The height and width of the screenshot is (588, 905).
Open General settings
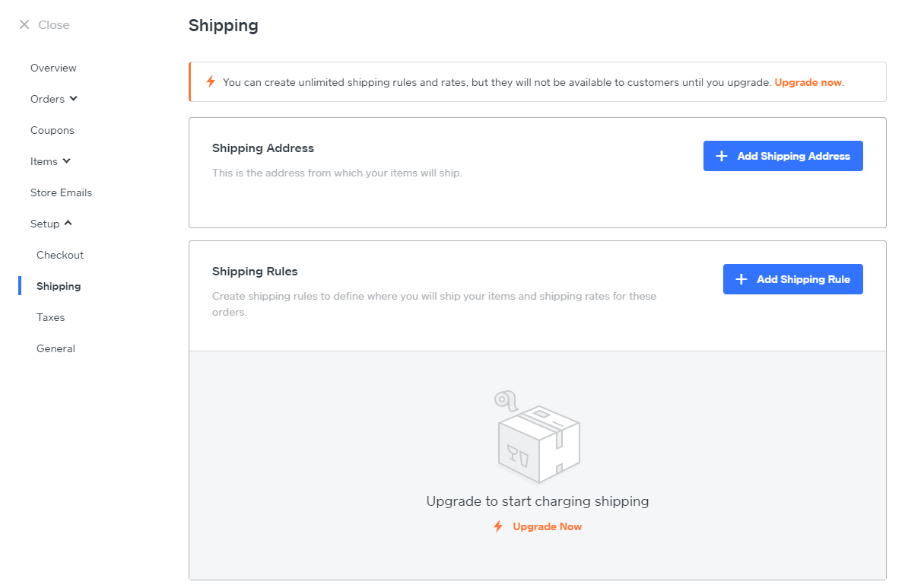pos(56,348)
